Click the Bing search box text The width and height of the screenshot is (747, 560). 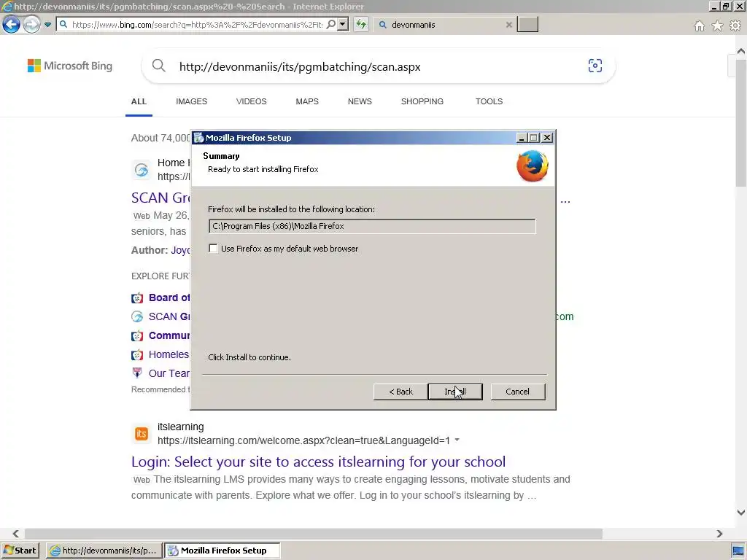[300, 66]
